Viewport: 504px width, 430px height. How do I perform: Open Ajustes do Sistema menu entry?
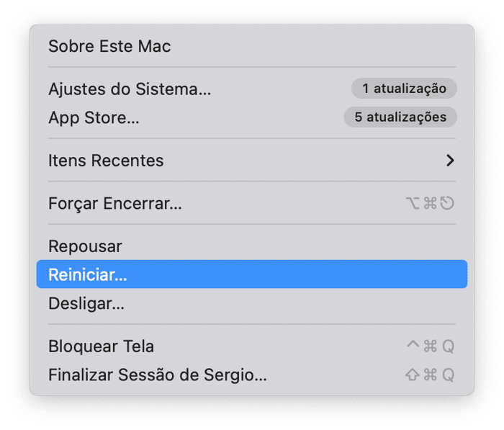click(x=130, y=89)
